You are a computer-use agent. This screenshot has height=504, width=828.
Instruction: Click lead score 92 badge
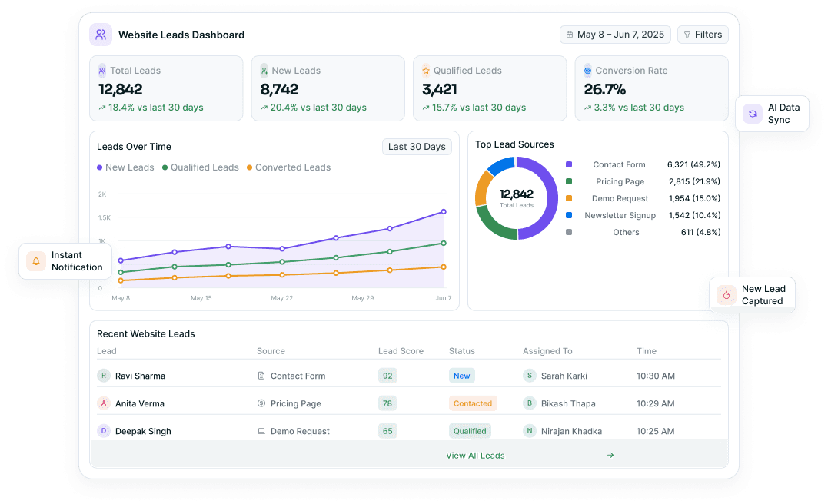[387, 376]
